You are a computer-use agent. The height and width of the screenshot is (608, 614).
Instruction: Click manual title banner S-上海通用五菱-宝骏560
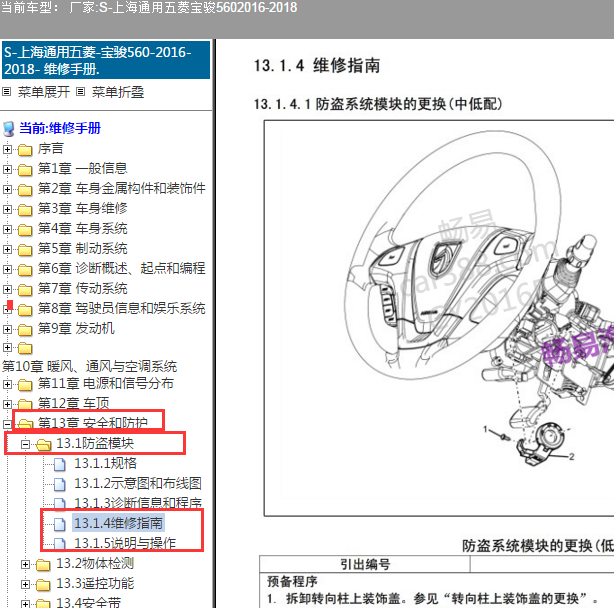106,60
